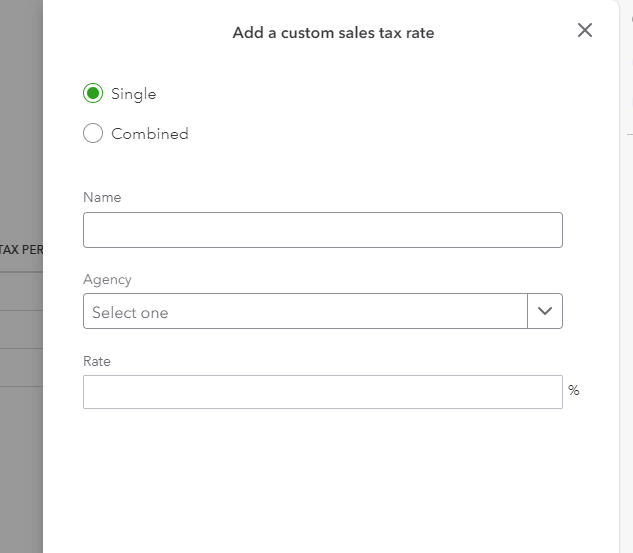Choose the Combined radio button
This screenshot has width=633, height=553.
coord(93,134)
